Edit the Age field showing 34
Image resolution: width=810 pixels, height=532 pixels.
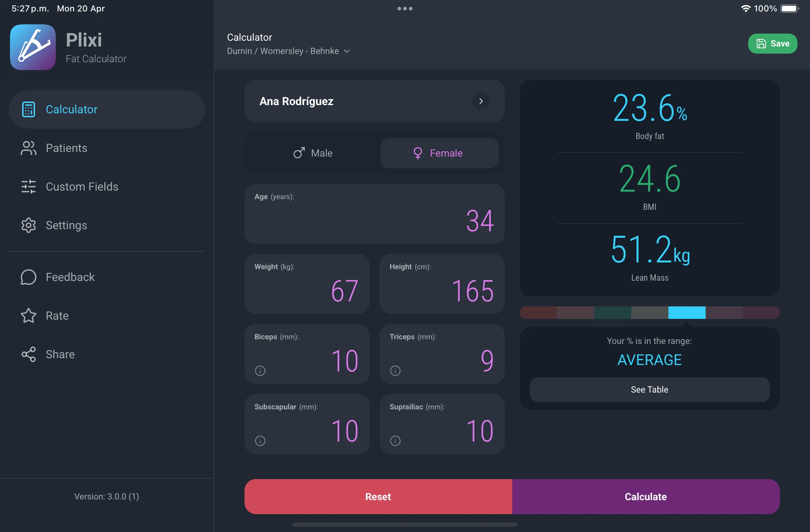(374, 214)
